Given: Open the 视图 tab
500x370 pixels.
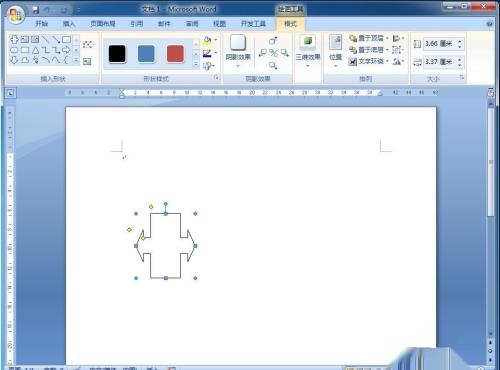Looking at the screenshot, I should (219, 24).
